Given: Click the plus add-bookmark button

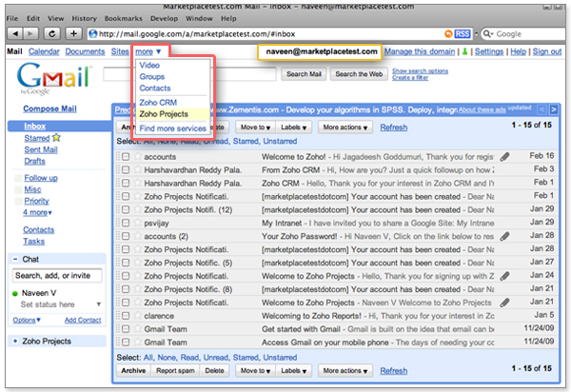Looking at the screenshot, I should tap(73, 34).
